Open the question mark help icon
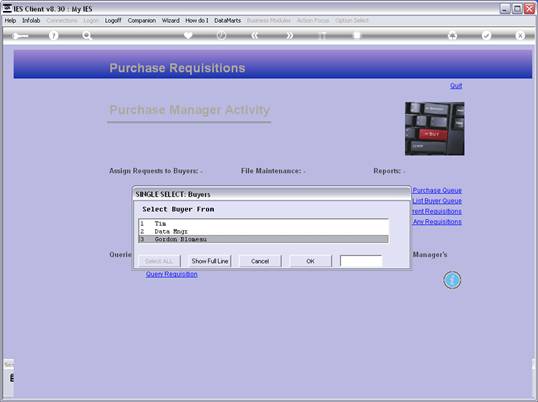The width and height of the screenshot is (538, 402). point(53,35)
